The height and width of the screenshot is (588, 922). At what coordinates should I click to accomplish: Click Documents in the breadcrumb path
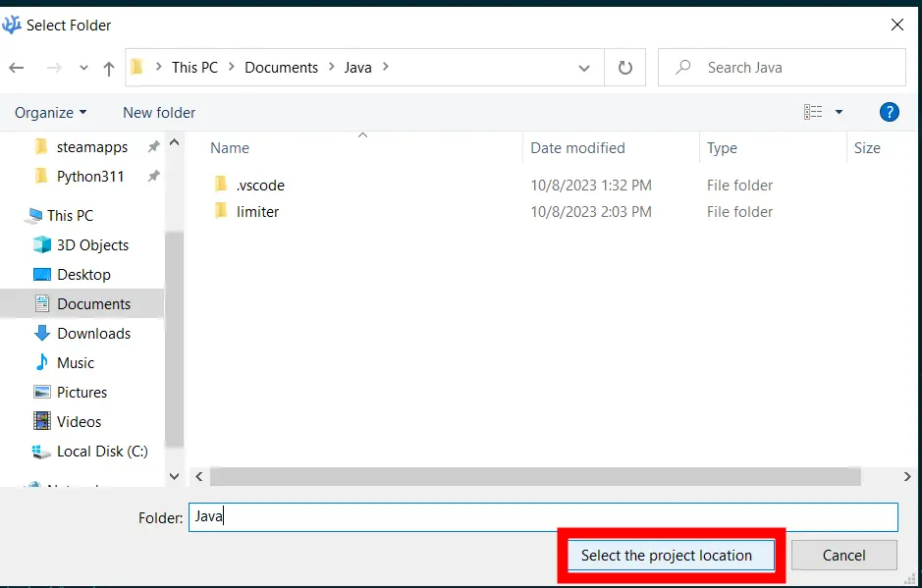click(x=281, y=68)
